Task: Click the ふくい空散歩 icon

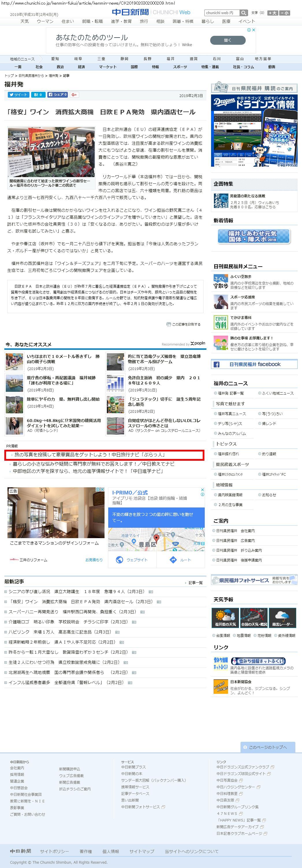Action: [x=221, y=282]
